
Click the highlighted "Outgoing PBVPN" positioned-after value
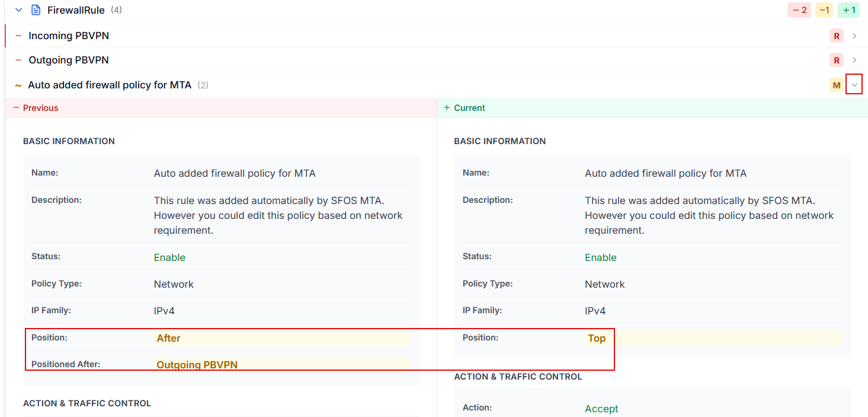pyautogui.click(x=197, y=364)
